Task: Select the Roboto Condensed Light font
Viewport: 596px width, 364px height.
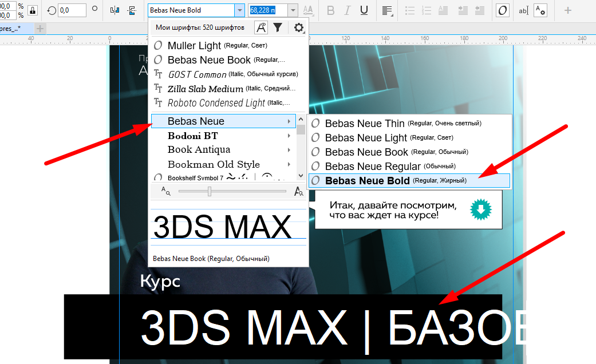Action: point(228,102)
